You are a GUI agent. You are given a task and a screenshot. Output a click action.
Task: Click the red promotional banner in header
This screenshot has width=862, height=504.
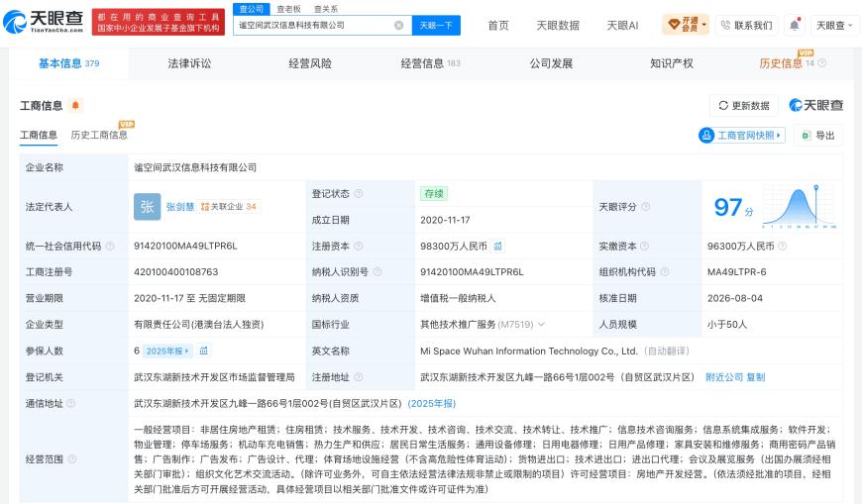tap(159, 22)
